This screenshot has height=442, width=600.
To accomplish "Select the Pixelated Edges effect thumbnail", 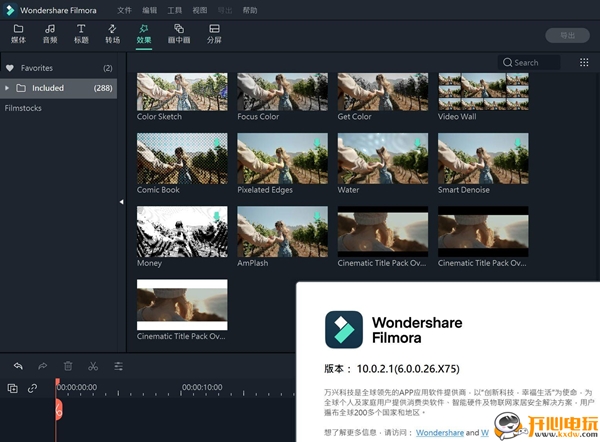I will [x=282, y=158].
